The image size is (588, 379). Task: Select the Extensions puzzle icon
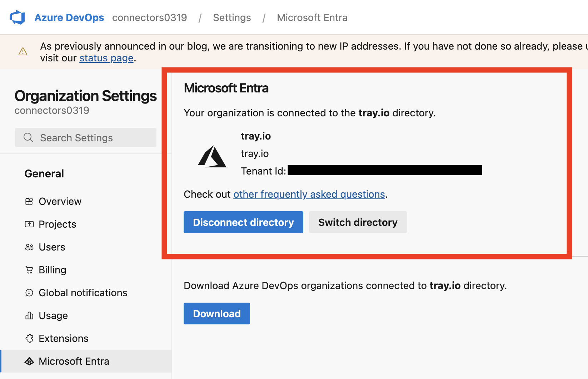[x=29, y=338]
